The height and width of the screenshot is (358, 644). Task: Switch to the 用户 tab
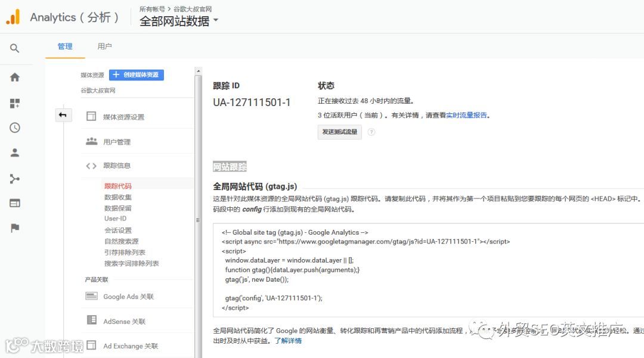click(x=104, y=46)
